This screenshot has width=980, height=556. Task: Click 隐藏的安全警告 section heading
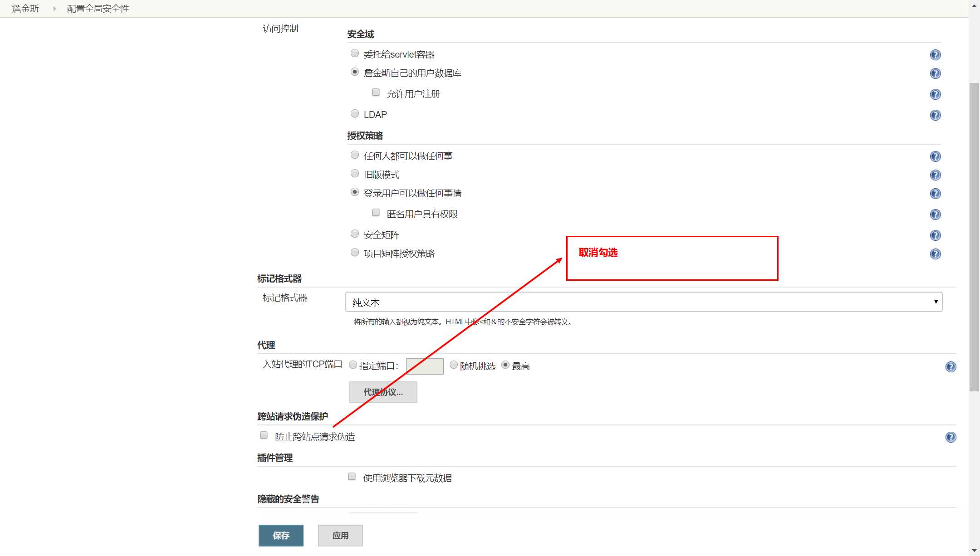coord(288,499)
